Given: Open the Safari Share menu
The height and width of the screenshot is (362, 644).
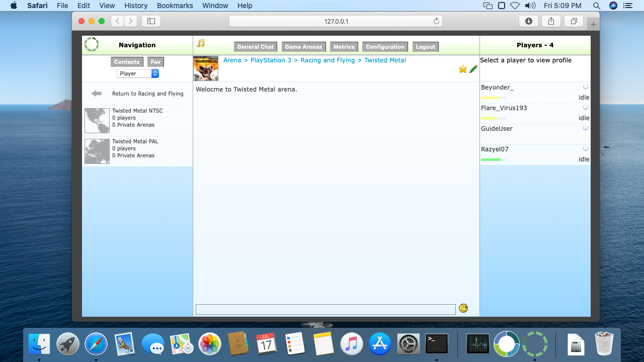Looking at the screenshot, I should point(551,21).
